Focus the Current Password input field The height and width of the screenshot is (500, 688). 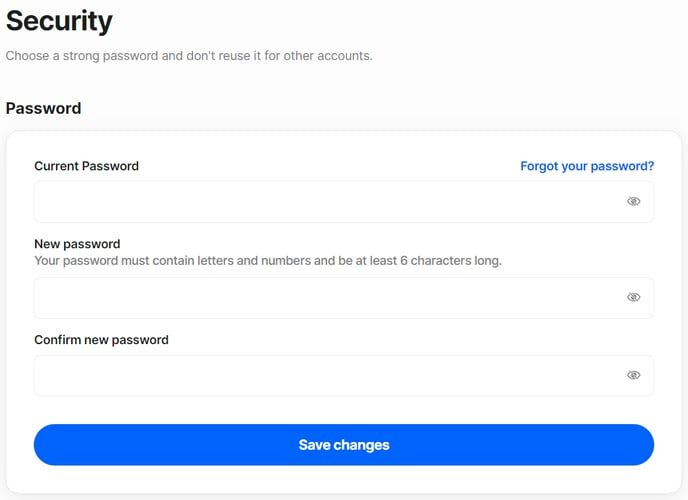click(x=344, y=202)
